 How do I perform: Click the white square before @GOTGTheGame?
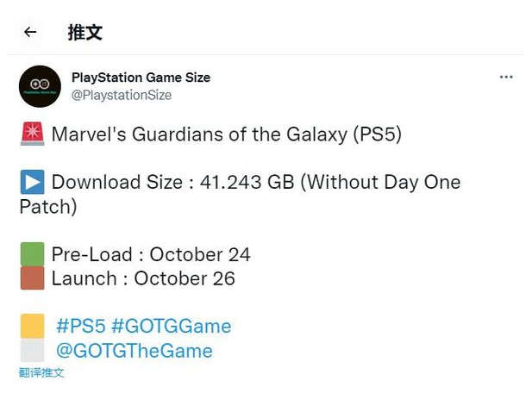pyautogui.click(x=32, y=351)
